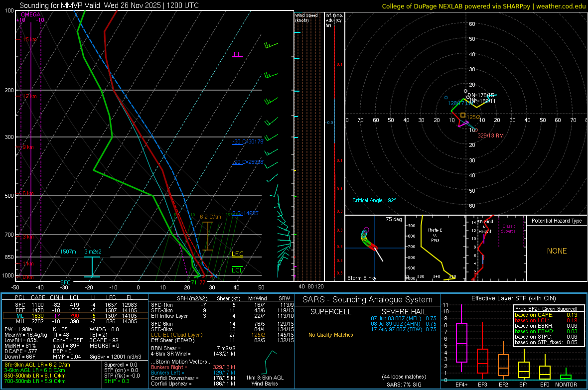Image resolution: width=588 pixels, height=390 pixels.
Task: Click the magenta circle atop the Storm Slinky
Action: tap(366, 230)
